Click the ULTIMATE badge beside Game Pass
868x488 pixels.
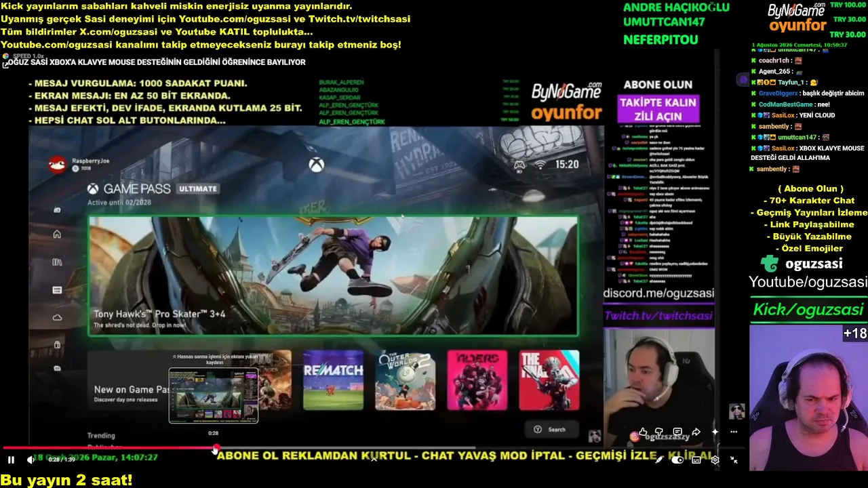(x=198, y=189)
